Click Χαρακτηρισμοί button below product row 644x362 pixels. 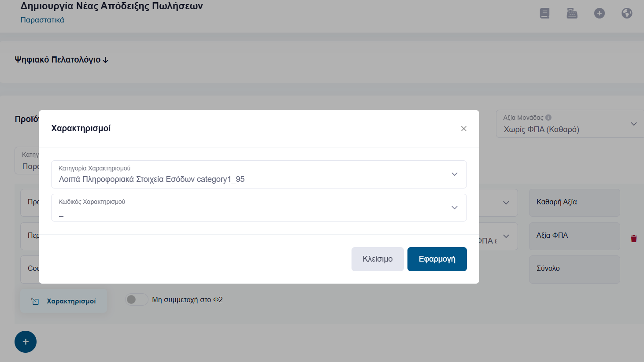pyautogui.click(x=64, y=301)
